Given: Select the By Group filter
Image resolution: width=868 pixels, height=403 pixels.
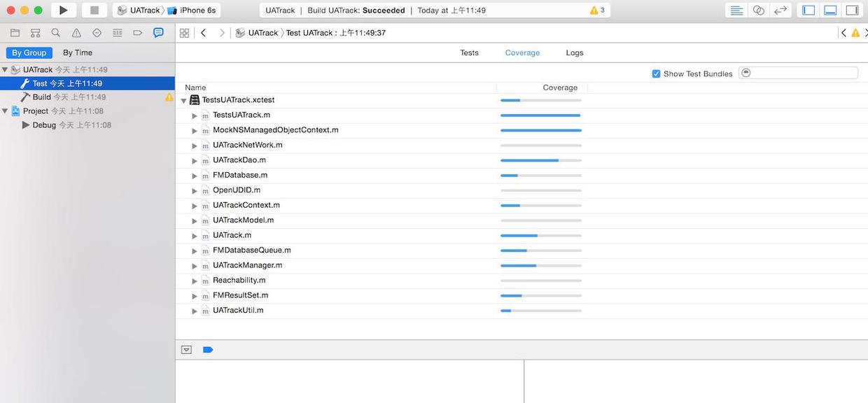Looking at the screenshot, I should (x=29, y=52).
